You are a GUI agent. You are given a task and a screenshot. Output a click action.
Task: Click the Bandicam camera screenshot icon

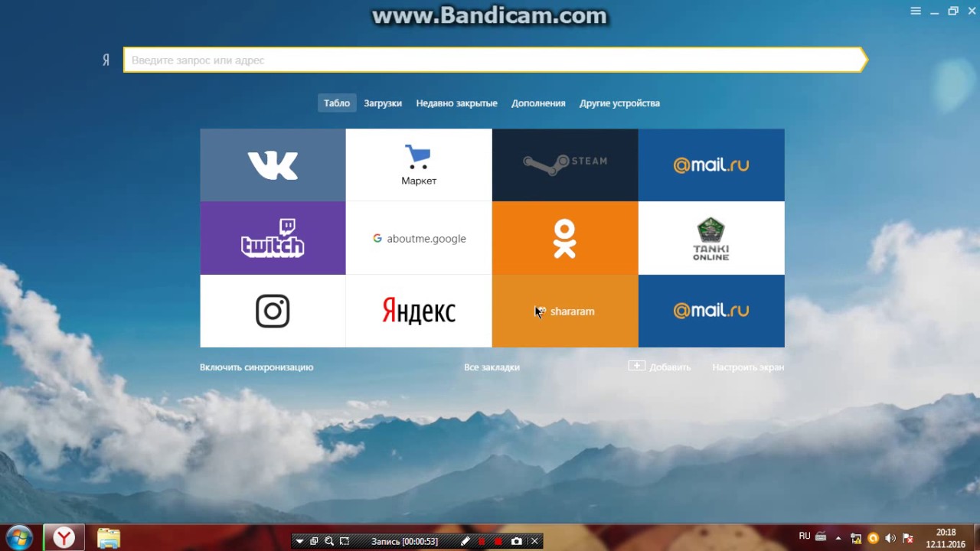pos(517,541)
